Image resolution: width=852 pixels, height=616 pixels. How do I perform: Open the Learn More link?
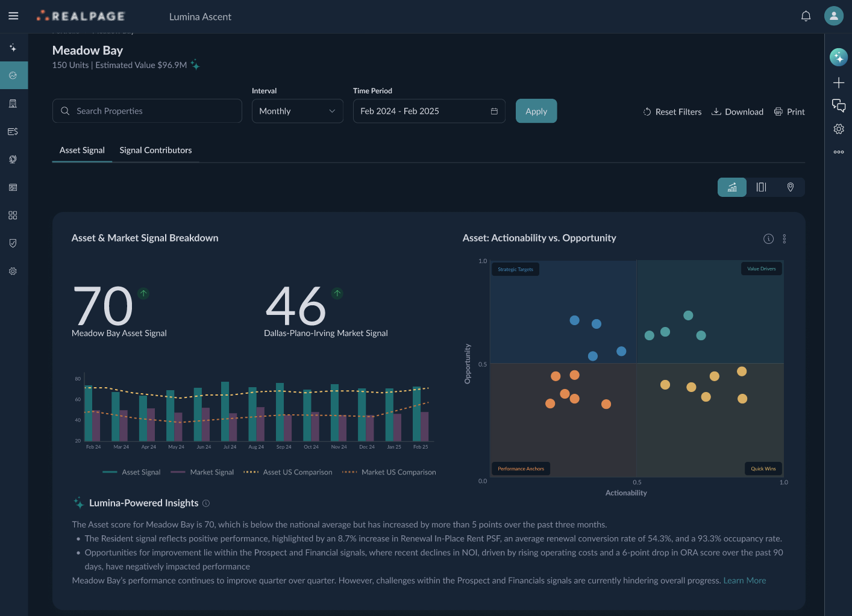tap(745, 580)
